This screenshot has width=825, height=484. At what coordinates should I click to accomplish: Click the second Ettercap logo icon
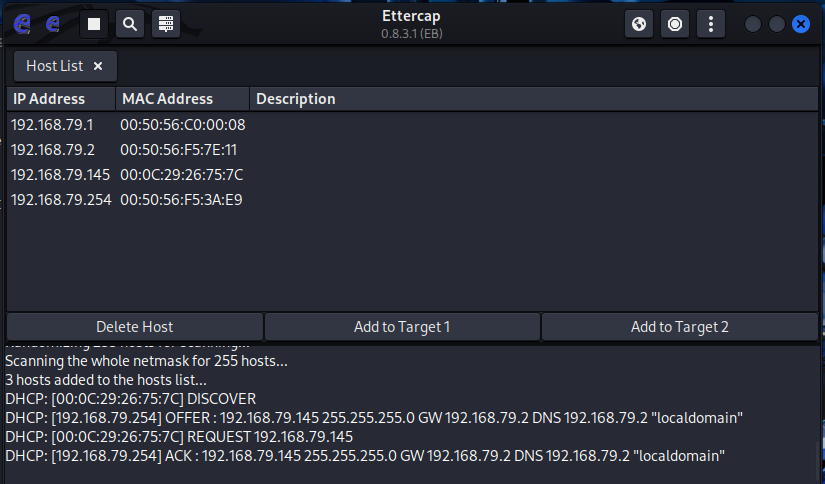click(53, 24)
